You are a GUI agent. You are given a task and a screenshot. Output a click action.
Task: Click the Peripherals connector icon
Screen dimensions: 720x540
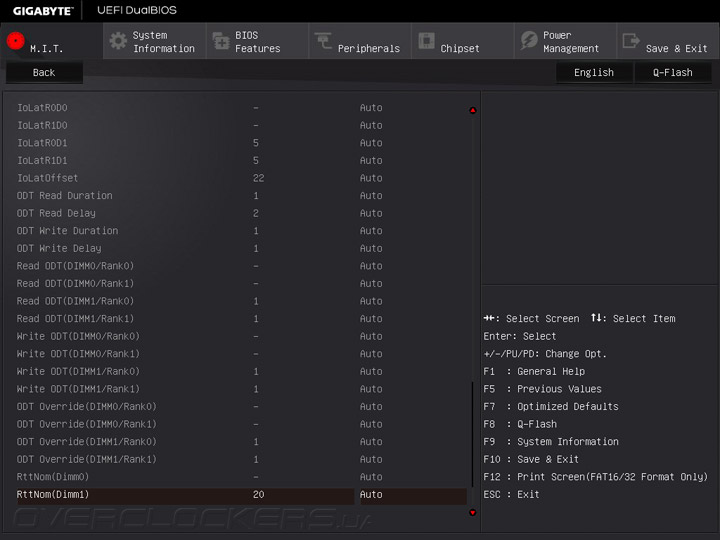[x=323, y=40]
